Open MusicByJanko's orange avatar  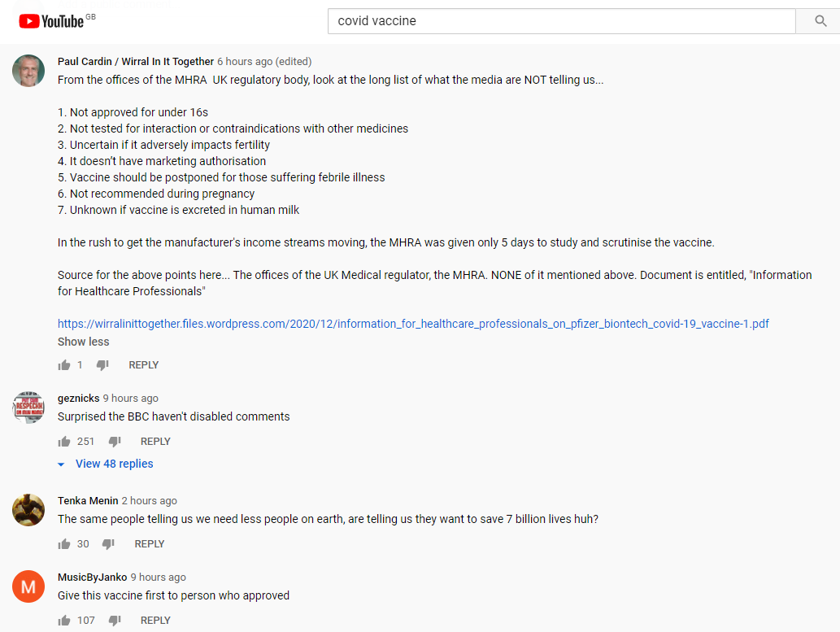click(28, 586)
